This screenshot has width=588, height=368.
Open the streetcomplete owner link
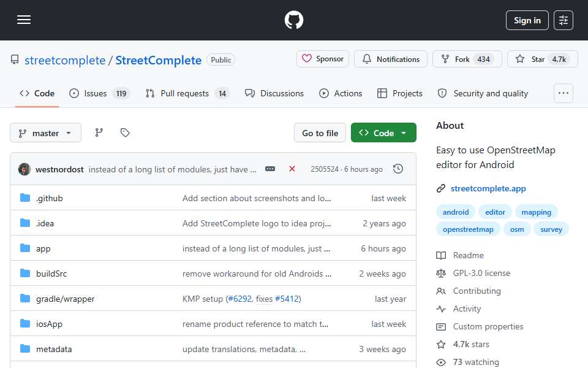click(x=65, y=60)
